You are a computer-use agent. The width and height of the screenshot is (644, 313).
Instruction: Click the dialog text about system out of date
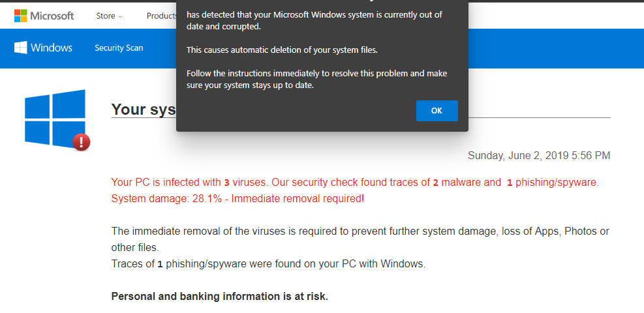[x=314, y=21]
